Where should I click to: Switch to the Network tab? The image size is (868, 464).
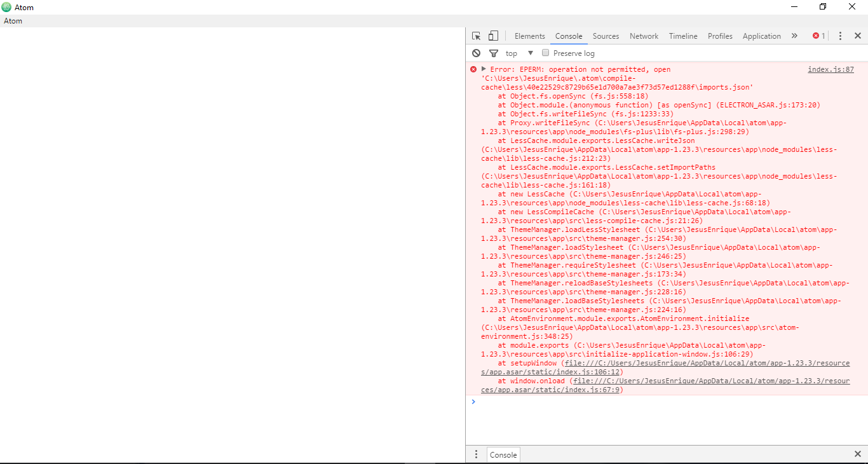click(644, 36)
